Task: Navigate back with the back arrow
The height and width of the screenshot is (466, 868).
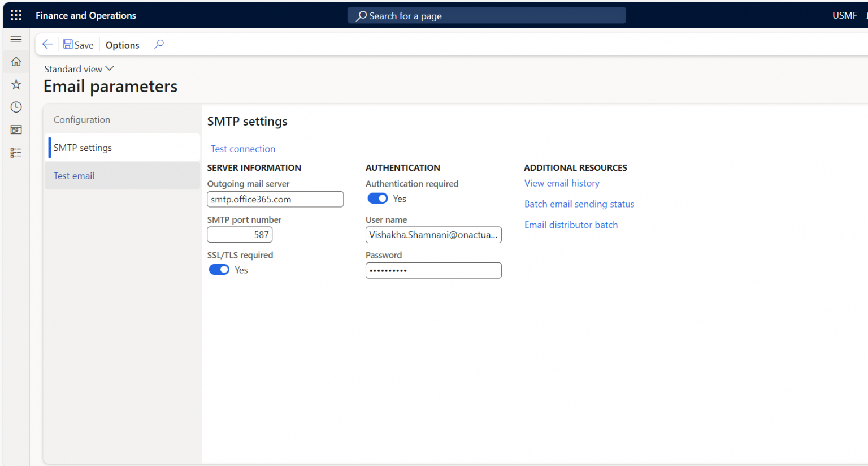Action: [x=47, y=44]
